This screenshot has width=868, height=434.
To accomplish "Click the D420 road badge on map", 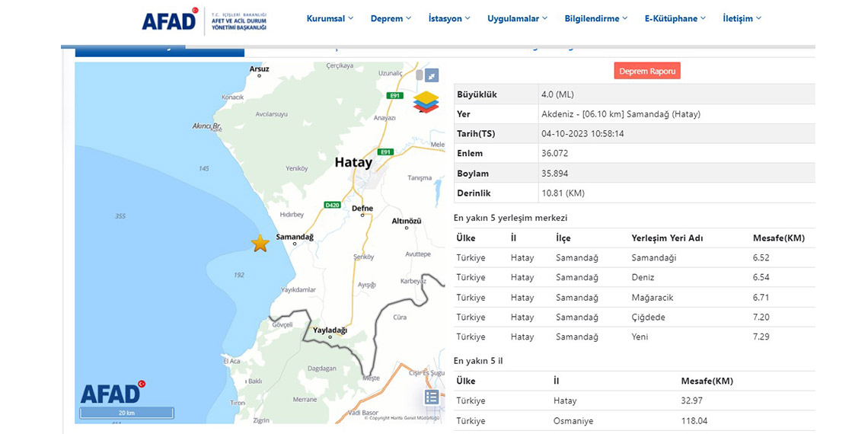I will 332,205.
